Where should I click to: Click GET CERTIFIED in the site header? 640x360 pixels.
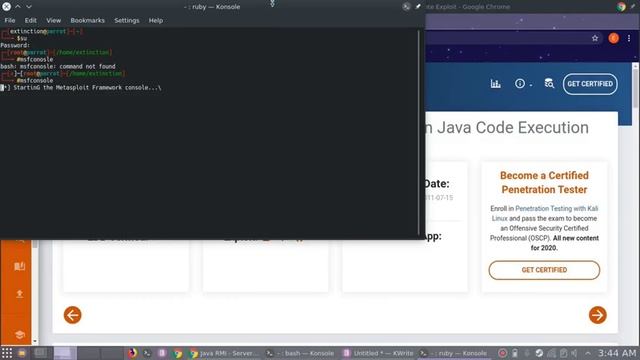point(590,84)
